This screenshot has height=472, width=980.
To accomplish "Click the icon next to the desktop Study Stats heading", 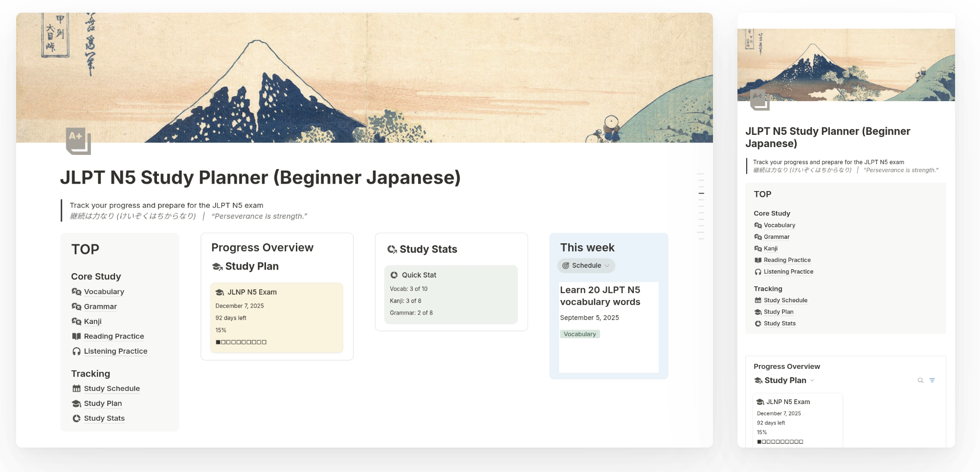I will pos(392,249).
